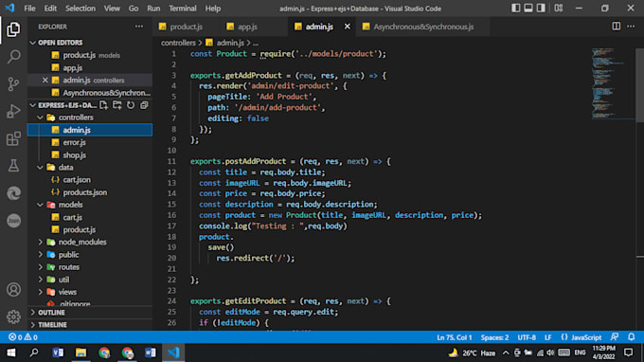Screen dimensions: 644x362
Task: Expand the routes folder
Action: [40, 267]
